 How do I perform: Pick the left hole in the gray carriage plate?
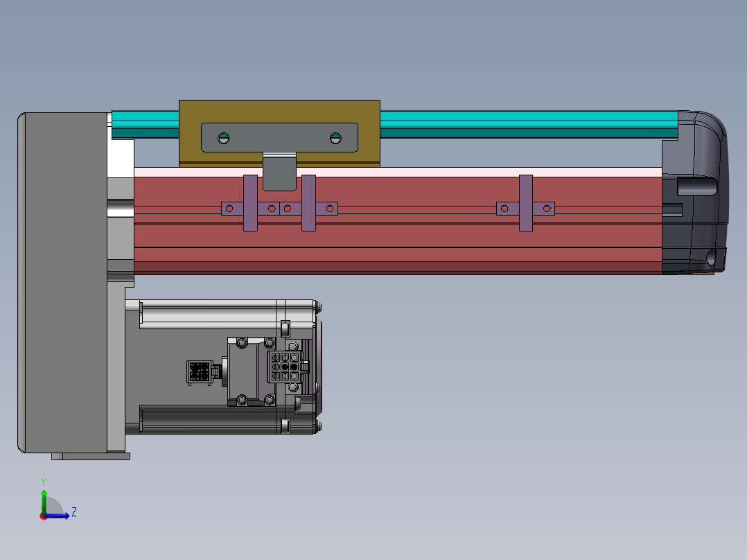pos(223,138)
